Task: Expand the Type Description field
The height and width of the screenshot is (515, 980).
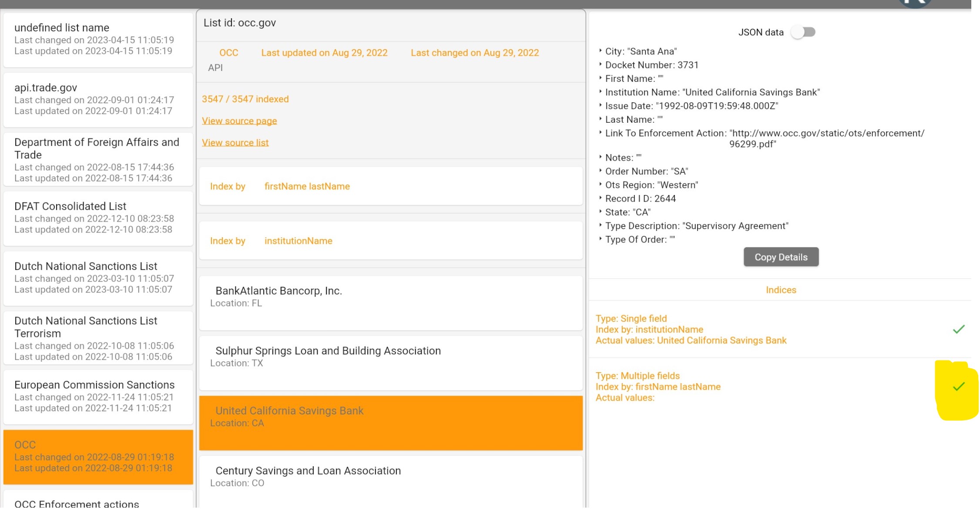Action: click(601, 226)
